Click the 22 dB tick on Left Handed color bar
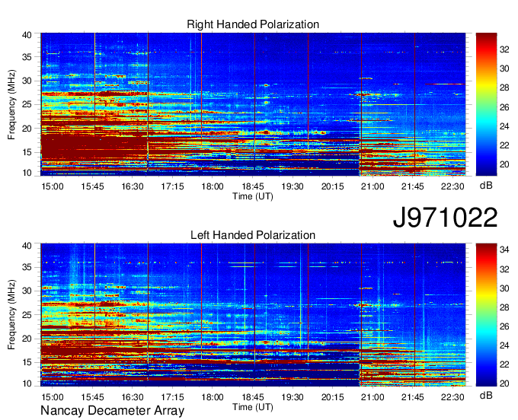The image size is (518, 420). pyautogui.click(x=504, y=364)
